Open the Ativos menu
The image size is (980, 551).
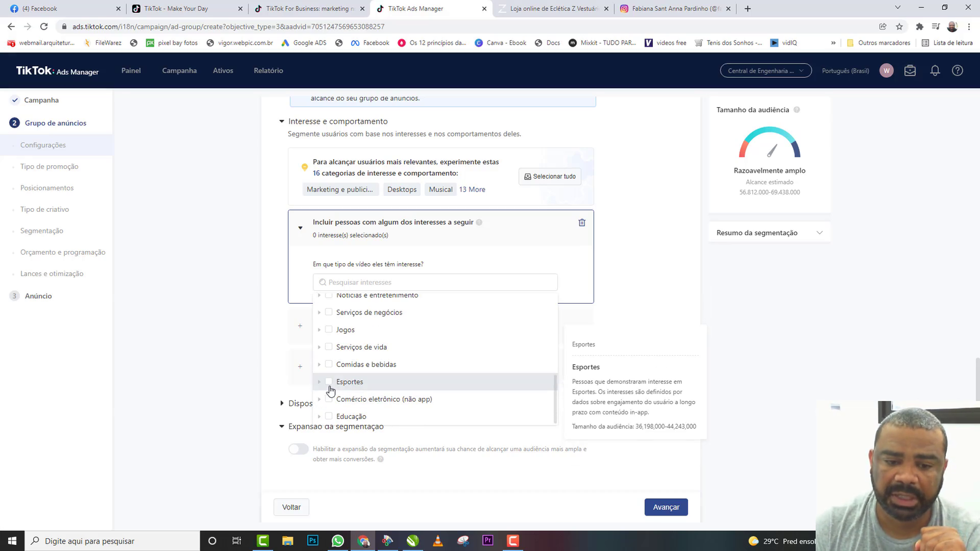pyautogui.click(x=223, y=70)
